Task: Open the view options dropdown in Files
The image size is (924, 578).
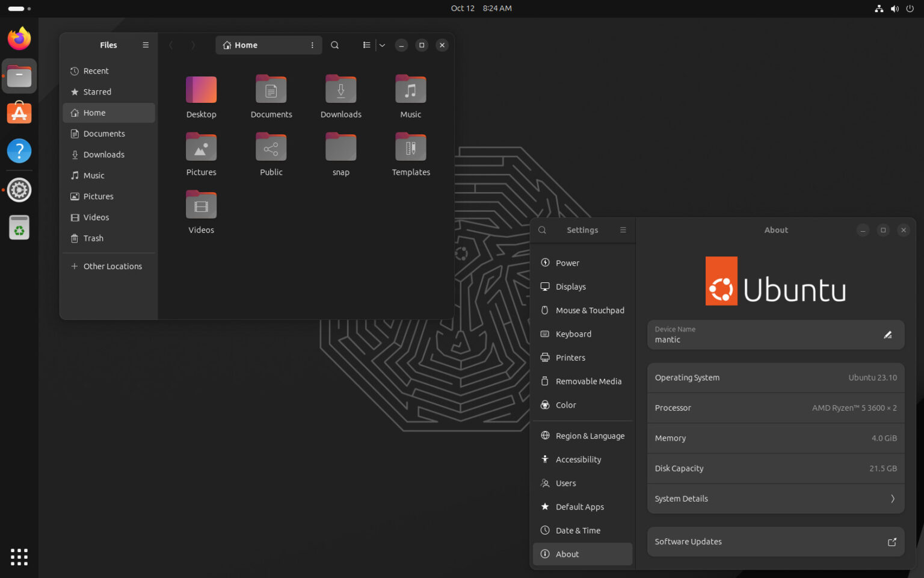Action: 383,45
